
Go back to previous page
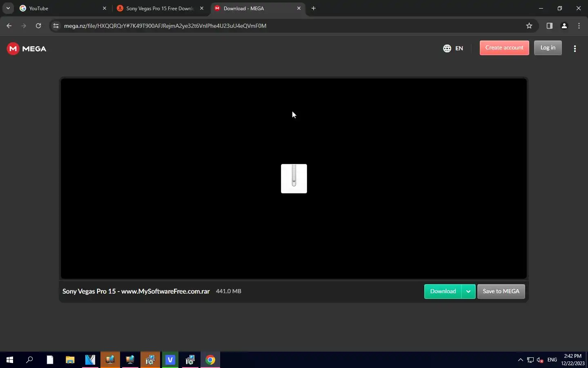click(x=9, y=26)
